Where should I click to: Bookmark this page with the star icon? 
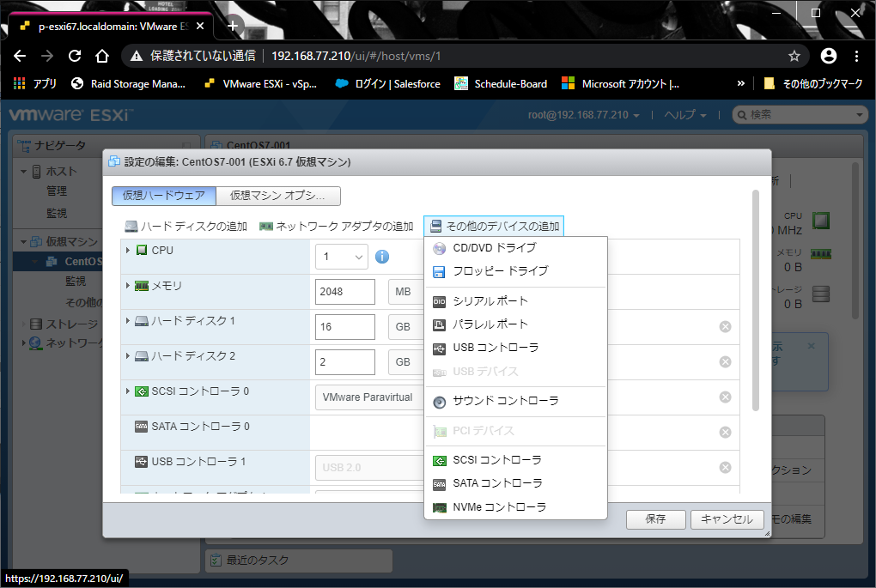pyautogui.click(x=794, y=56)
